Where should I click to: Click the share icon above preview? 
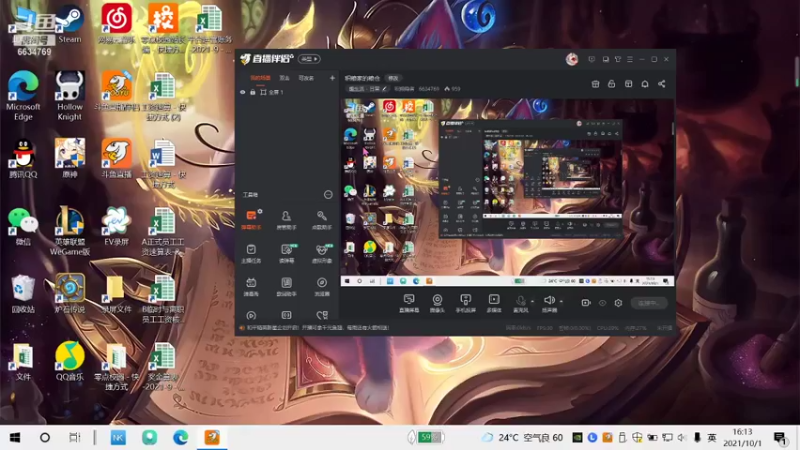(x=662, y=84)
